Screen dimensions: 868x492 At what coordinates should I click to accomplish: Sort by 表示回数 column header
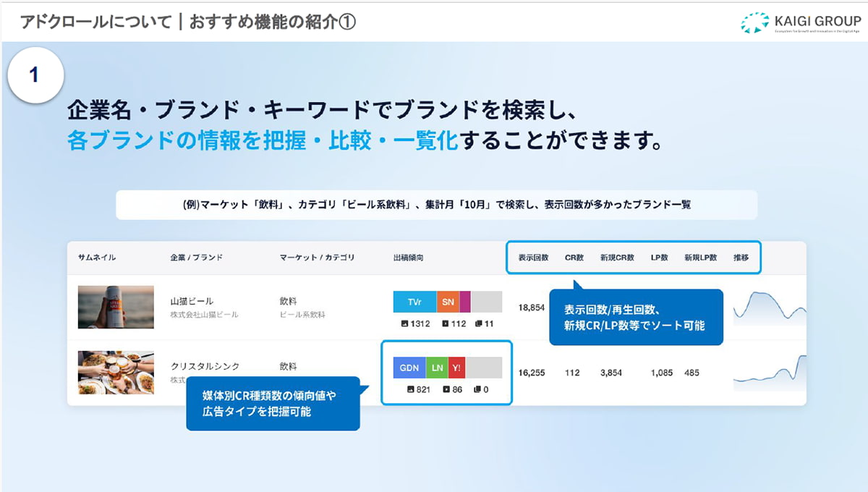click(x=533, y=258)
